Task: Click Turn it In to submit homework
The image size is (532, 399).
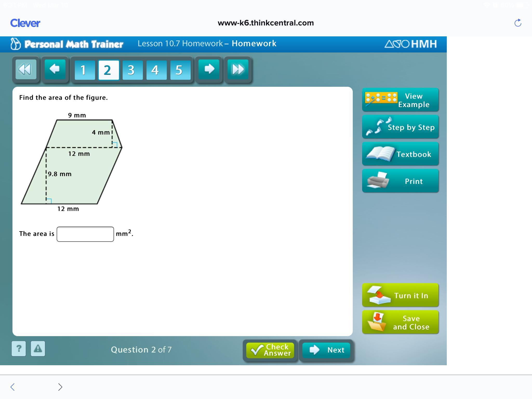Action: [x=400, y=295]
